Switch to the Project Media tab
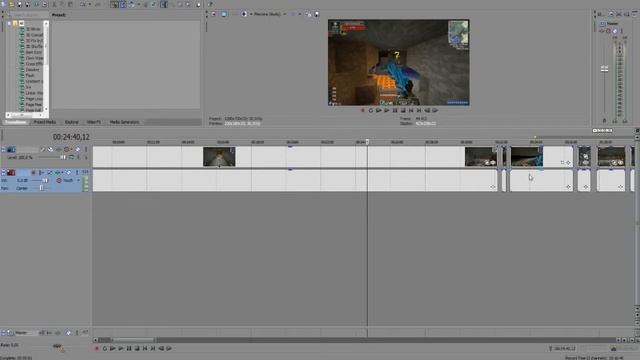This screenshot has height=360, width=640. [44, 122]
